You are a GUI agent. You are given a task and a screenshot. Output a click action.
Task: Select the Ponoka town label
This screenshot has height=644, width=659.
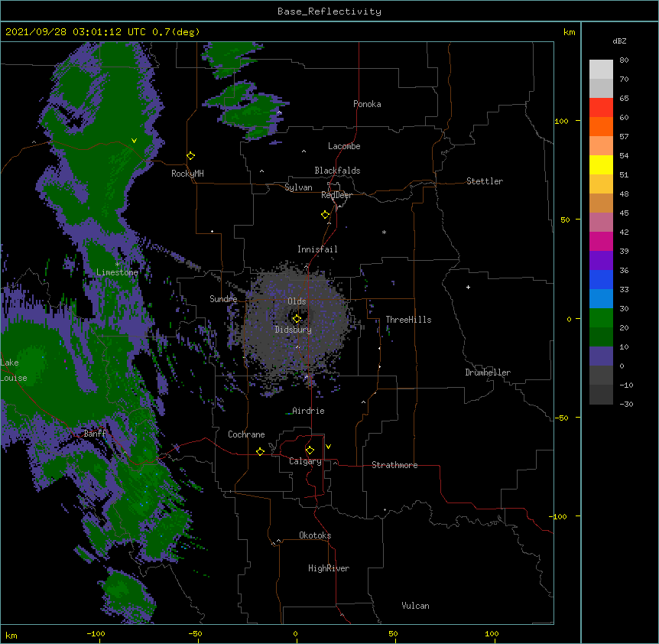click(367, 104)
